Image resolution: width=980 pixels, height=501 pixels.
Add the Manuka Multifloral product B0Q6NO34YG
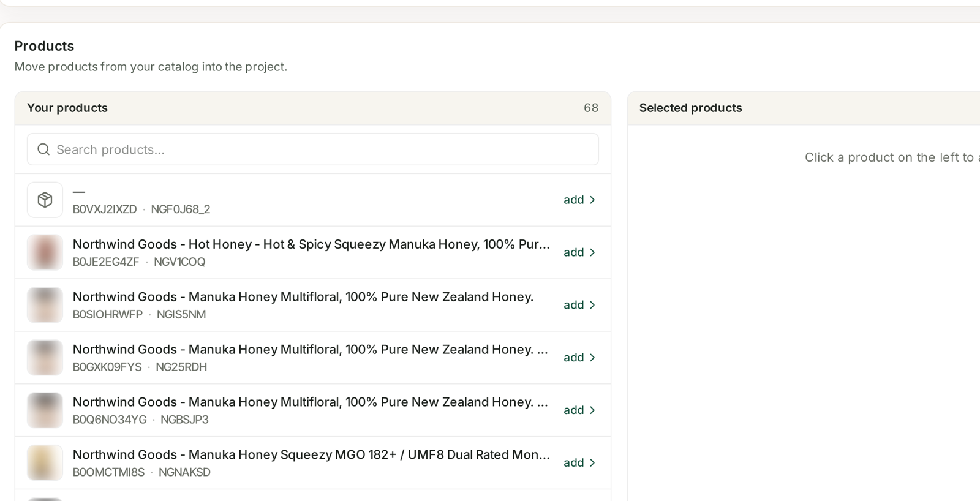(x=579, y=410)
